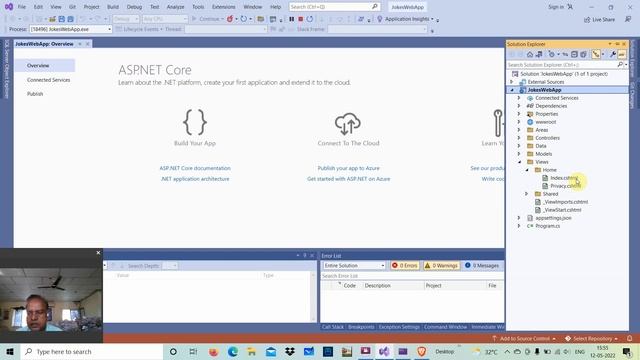Open the File menu
Screen dimensions: 640x360
[x=22, y=7]
